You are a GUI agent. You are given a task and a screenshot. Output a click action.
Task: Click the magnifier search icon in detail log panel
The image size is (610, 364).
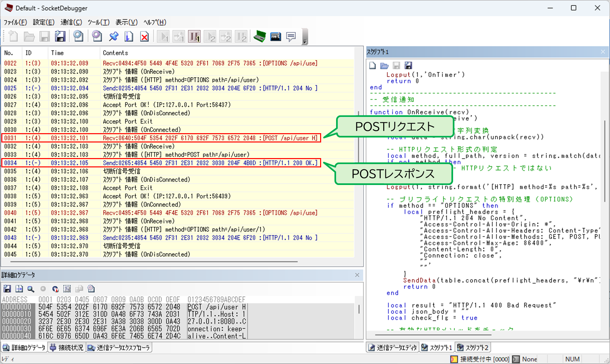tap(31, 289)
